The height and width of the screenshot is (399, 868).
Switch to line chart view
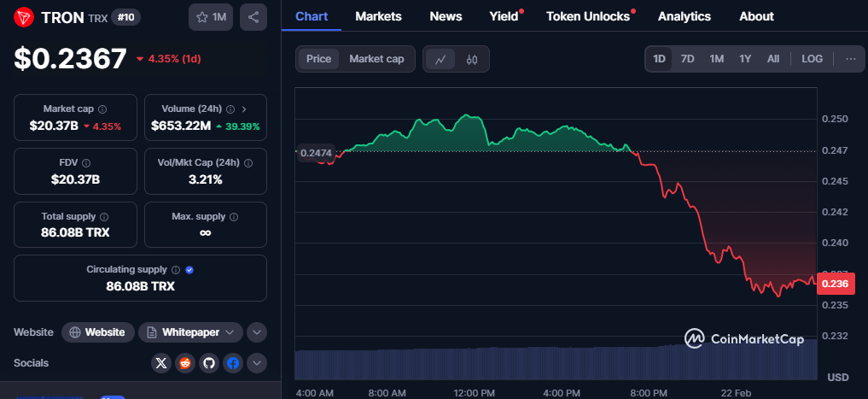click(x=440, y=59)
